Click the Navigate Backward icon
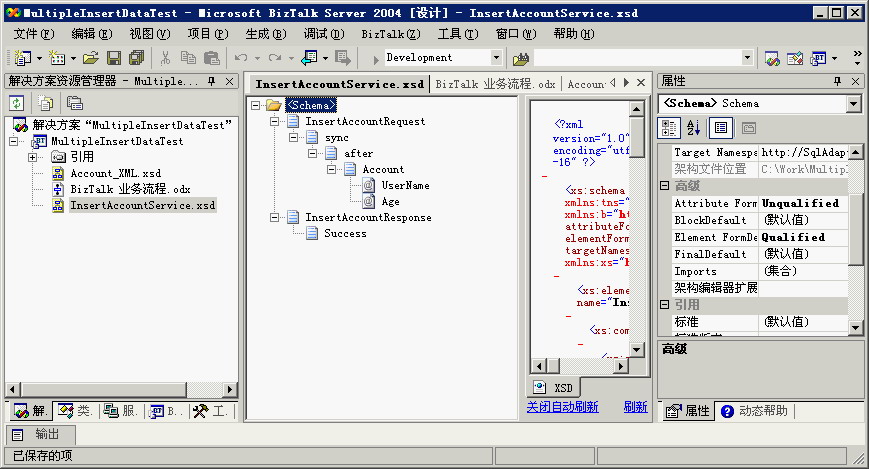 point(309,58)
